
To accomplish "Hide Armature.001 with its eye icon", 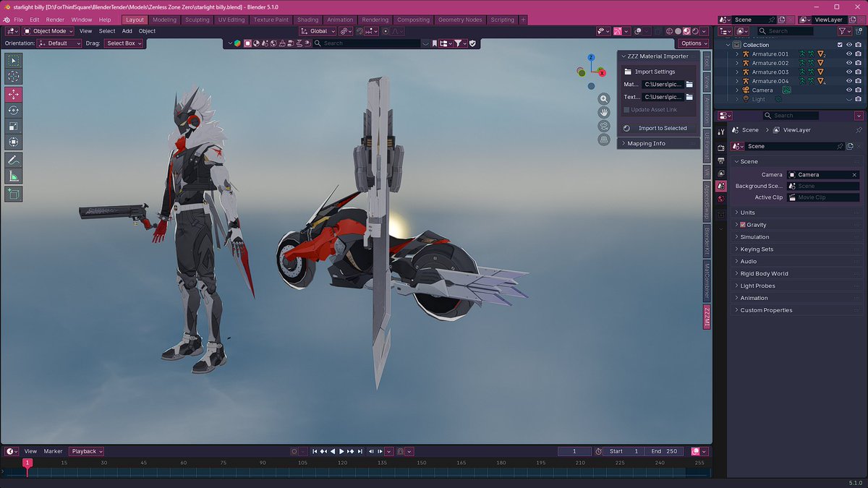I will tap(849, 54).
